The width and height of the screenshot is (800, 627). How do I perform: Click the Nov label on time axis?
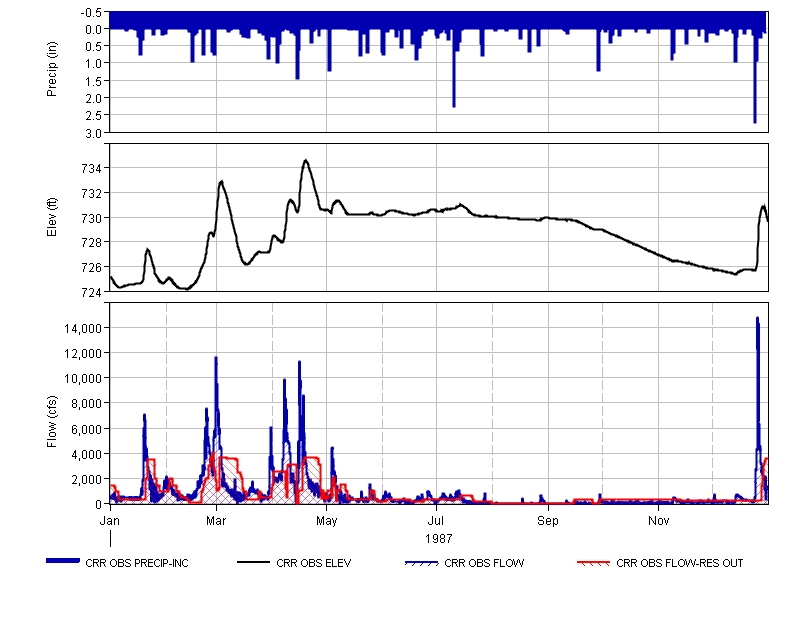click(659, 521)
